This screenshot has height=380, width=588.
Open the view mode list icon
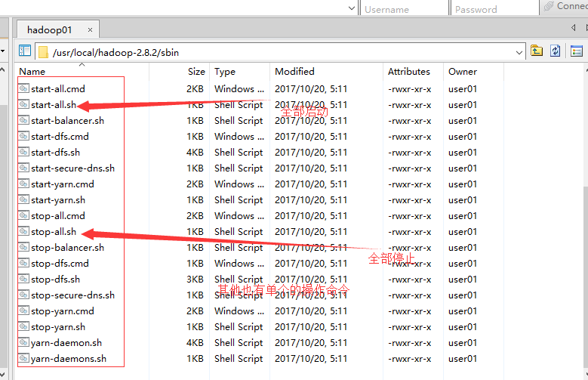(x=577, y=51)
